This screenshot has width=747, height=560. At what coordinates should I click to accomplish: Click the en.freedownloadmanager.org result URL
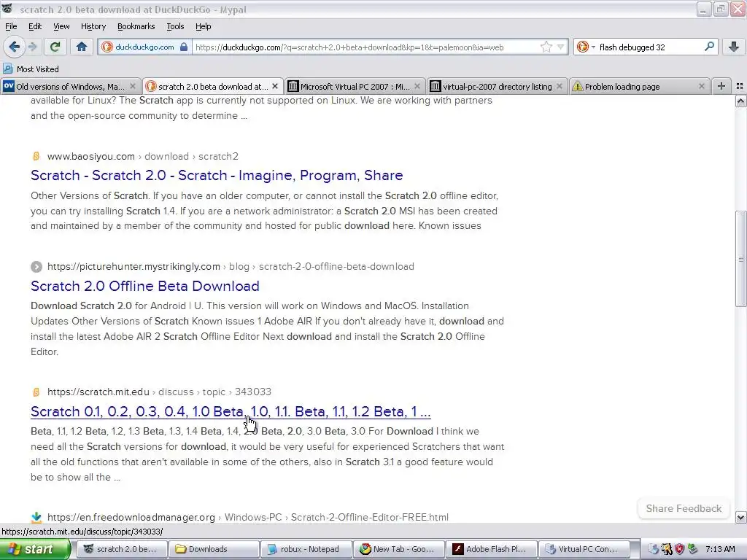point(248,517)
